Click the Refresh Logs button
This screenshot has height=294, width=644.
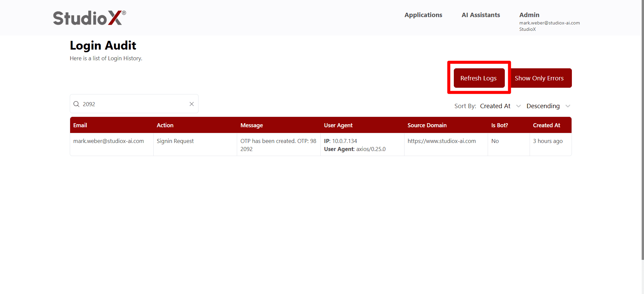479,78
